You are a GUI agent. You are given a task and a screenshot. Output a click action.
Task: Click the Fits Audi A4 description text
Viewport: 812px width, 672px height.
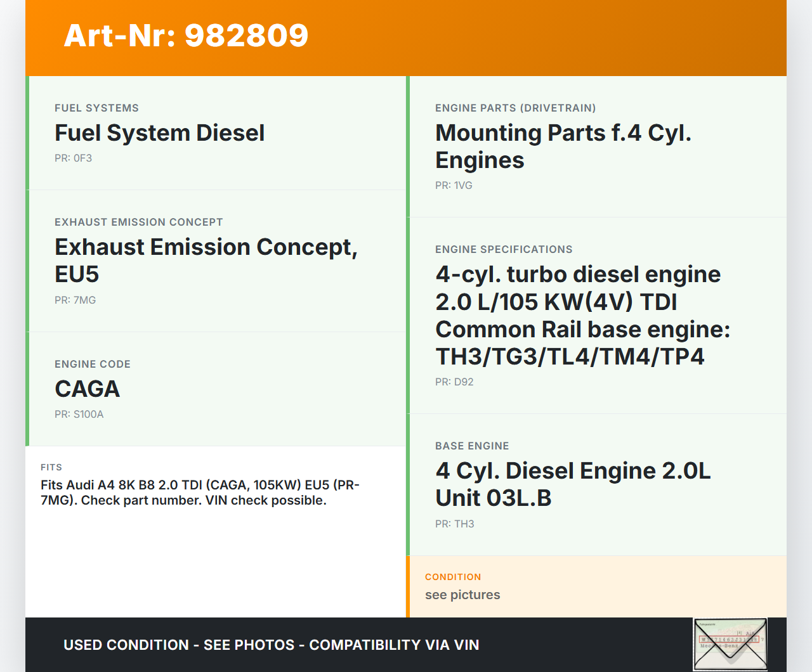(x=200, y=493)
